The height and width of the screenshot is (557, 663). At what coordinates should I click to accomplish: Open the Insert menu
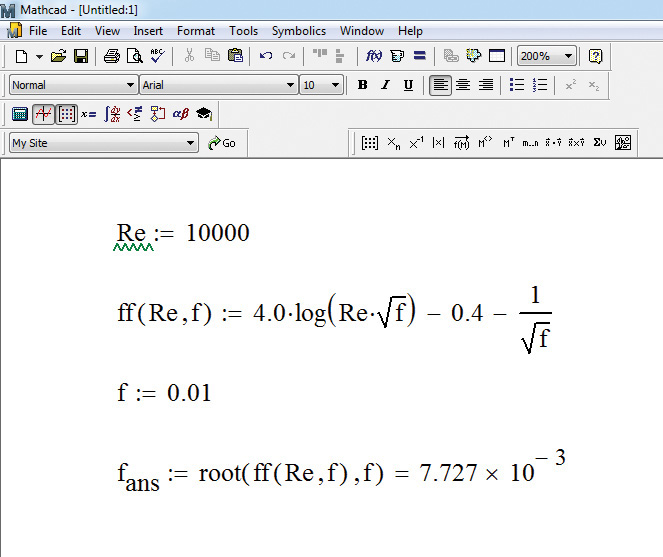148,31
